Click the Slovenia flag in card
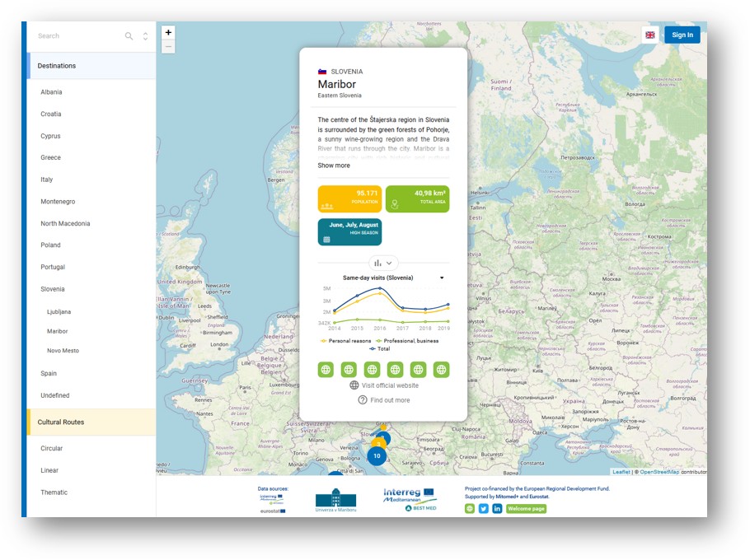Image resolution: width=750 pixels, height=560 pixels. click(322, 72)
